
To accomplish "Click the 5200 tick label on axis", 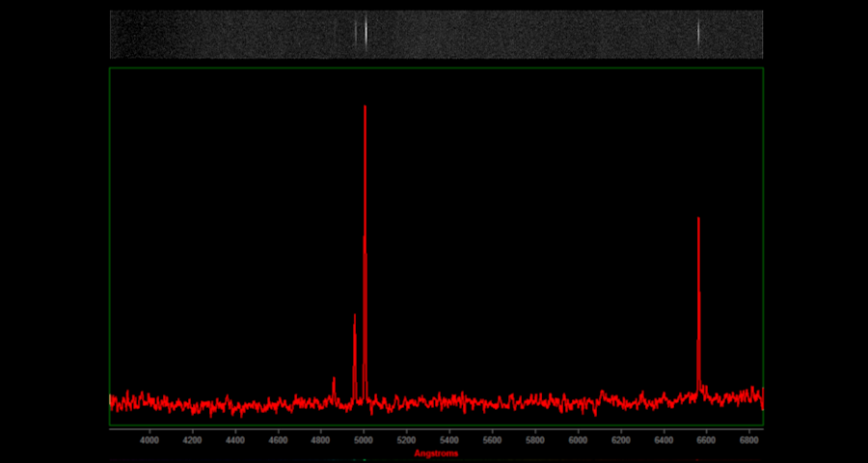I will click(x=406, y=440).
